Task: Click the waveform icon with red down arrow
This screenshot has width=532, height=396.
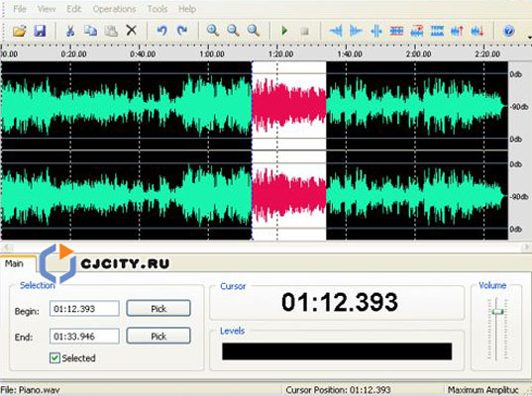Action: pyautogui.click(x=478, y=32)
